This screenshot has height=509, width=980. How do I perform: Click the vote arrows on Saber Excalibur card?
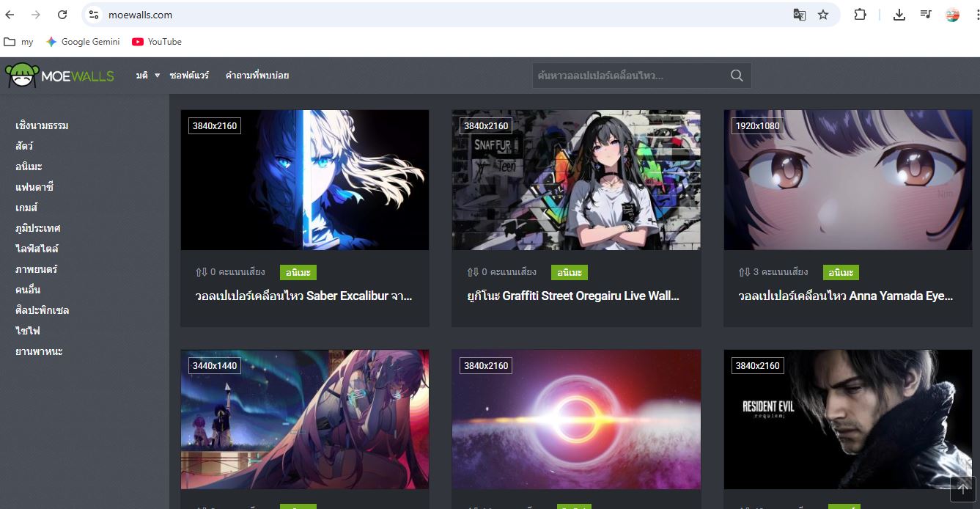pyautogui.click(x=202, y=272)
